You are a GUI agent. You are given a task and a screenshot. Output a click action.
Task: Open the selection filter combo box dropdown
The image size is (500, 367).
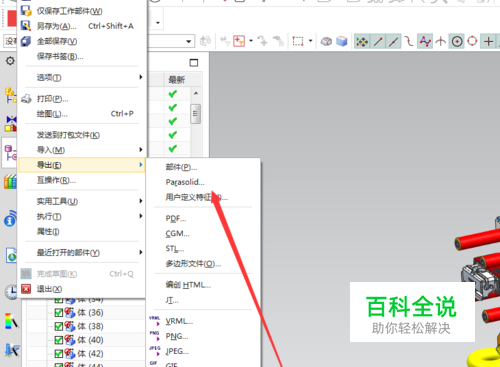pyautogui.click(x=189, y=41)
